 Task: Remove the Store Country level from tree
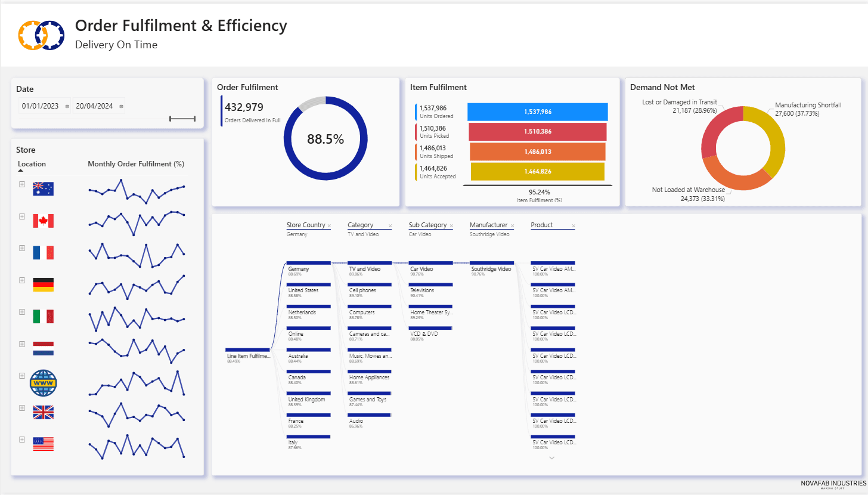(329, 225)
